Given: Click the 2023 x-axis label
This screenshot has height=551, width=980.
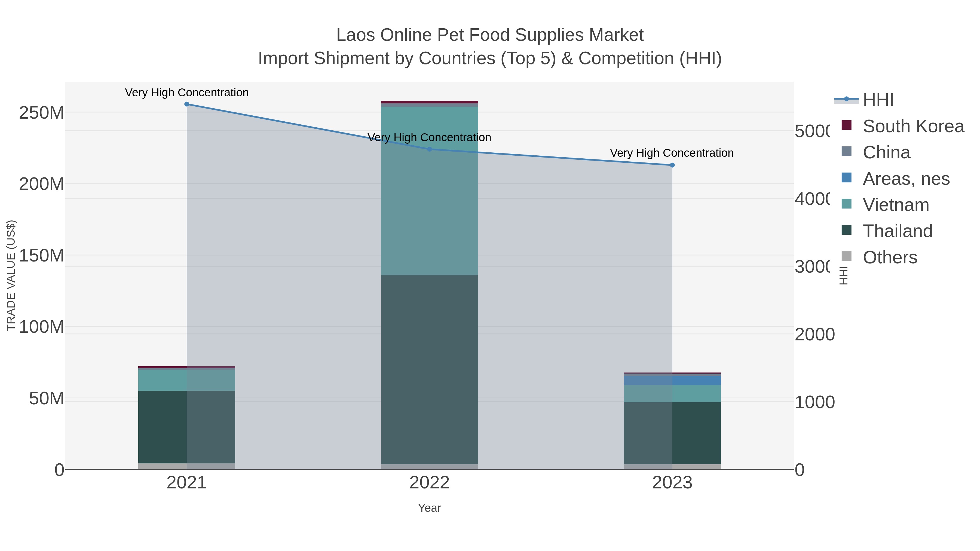Looking at the screenshot, I should click(672, 483).
